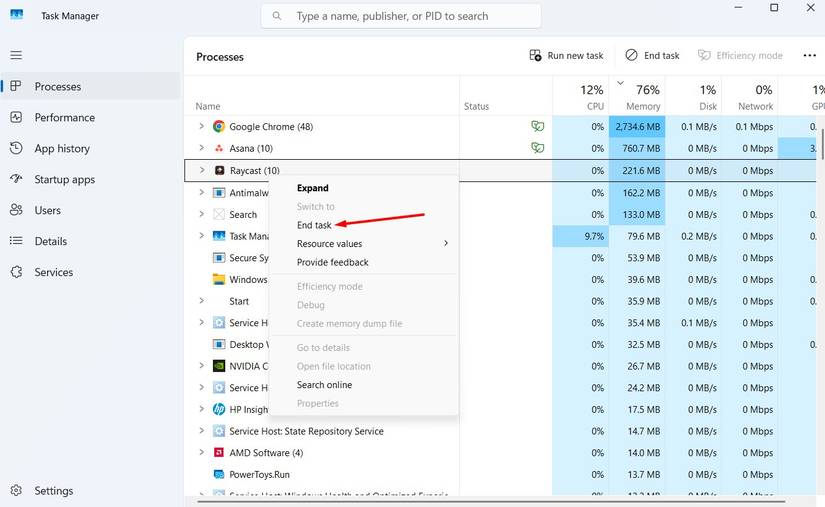Click the hamburger navigation menu icon

tap(16, 55)
